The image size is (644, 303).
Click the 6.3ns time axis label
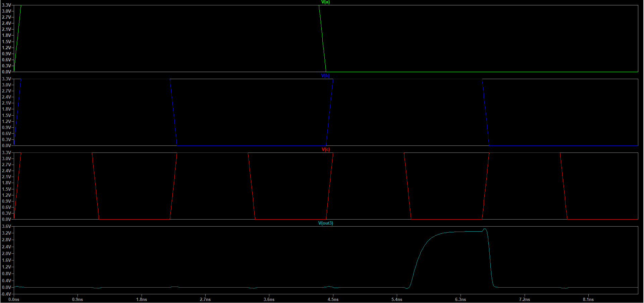pos(461,299)
